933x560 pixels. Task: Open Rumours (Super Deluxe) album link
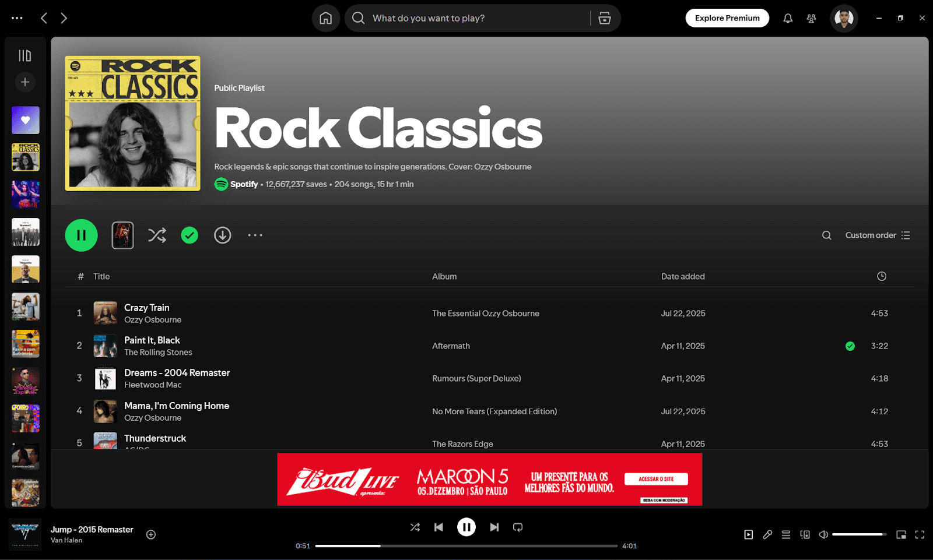pyautogui.click(x=476, y=379)
